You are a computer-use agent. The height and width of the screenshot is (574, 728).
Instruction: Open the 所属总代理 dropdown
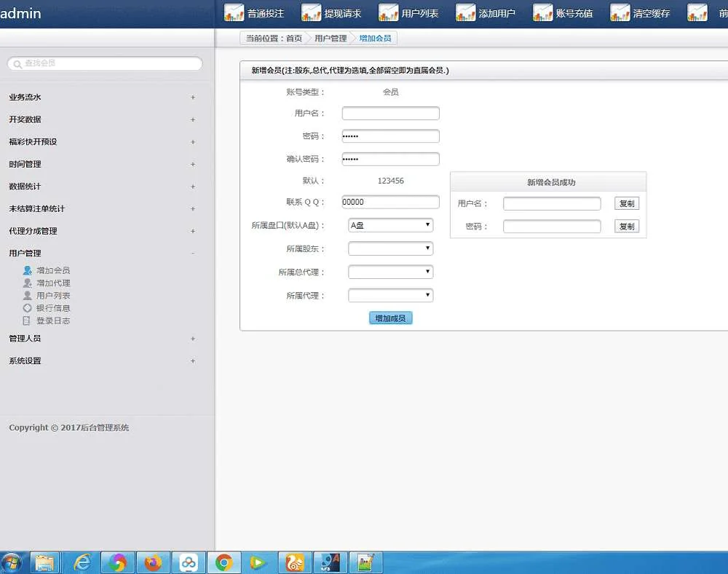coord(390,272)
